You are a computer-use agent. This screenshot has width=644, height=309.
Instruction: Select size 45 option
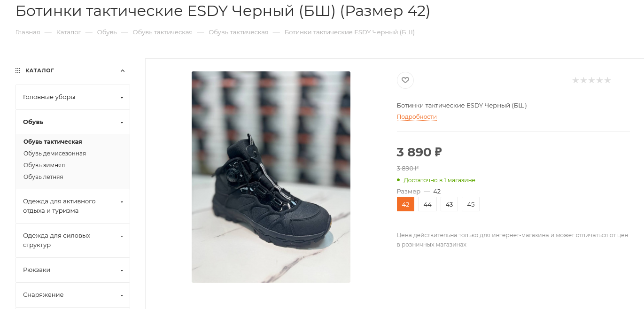471,204
